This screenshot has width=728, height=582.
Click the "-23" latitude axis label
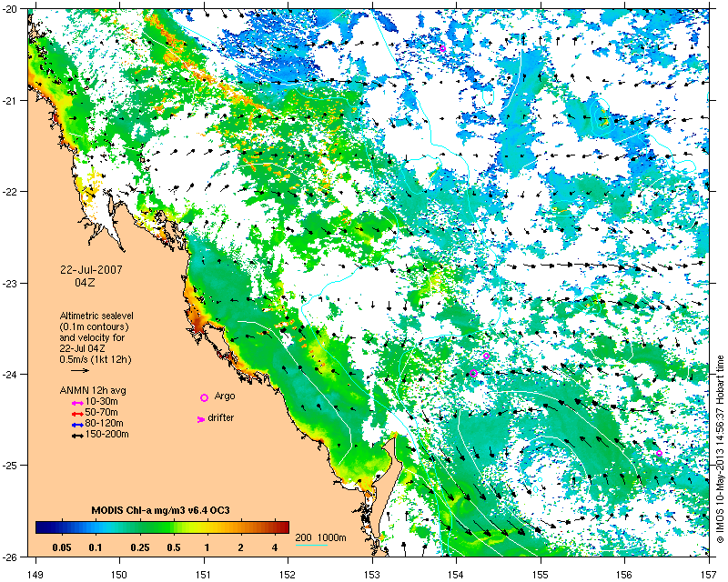click(x=10, y=283)
